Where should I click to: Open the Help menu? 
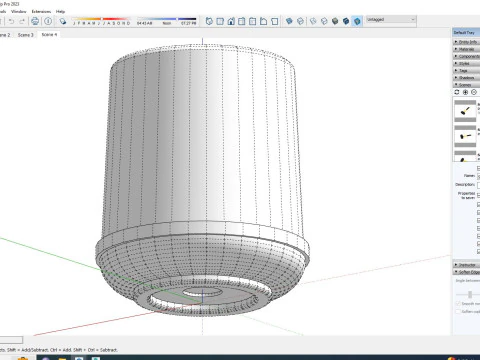tap(60, 12)
